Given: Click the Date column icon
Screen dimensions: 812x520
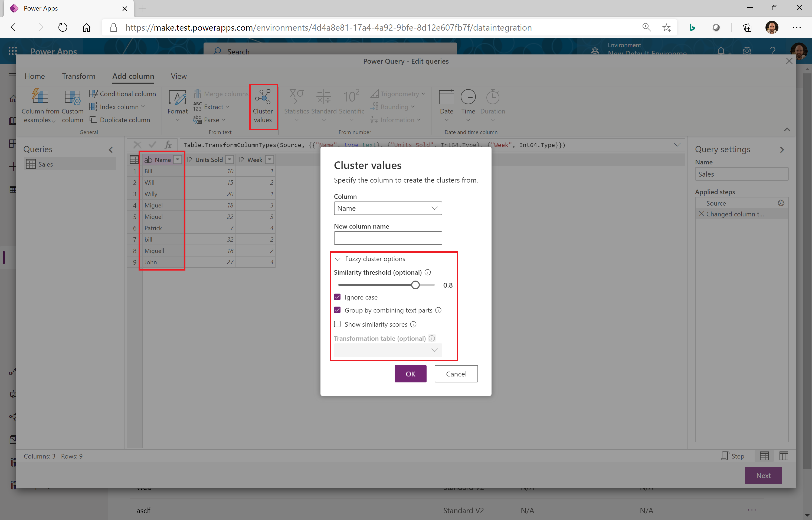Looking at the screenshot, I should [x=446, y=97].
